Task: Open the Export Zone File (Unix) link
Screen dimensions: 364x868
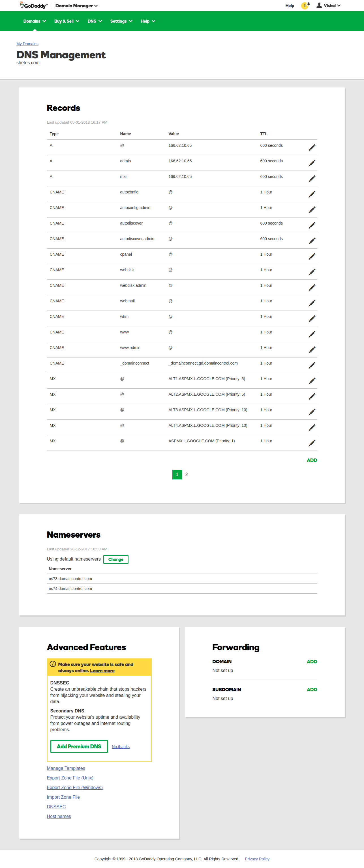Action: [70, 778]
